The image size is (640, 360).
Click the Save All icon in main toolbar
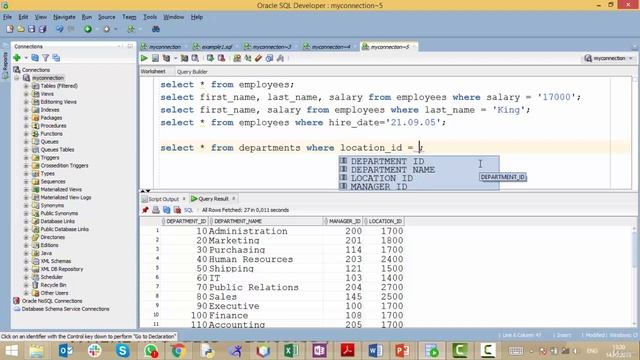(42, 29)
